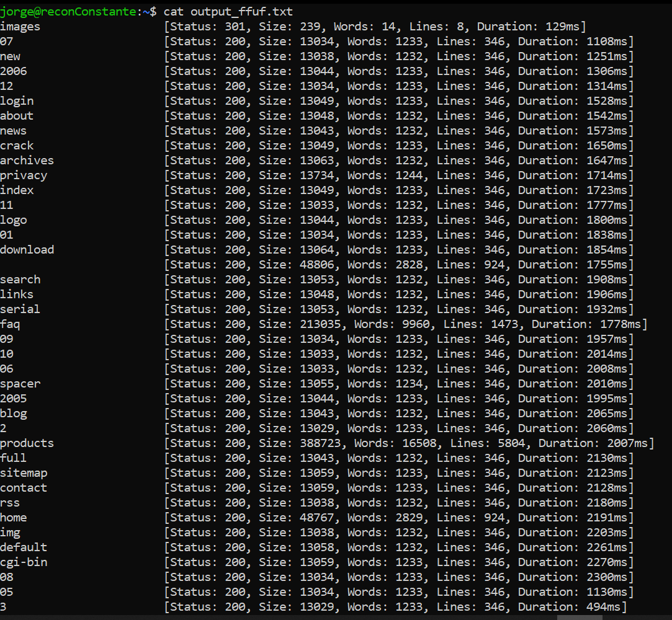The width and height of the screenshot is (672, 620).
Task: Click the 'products' result showing Size 388723
Action: 27,443
